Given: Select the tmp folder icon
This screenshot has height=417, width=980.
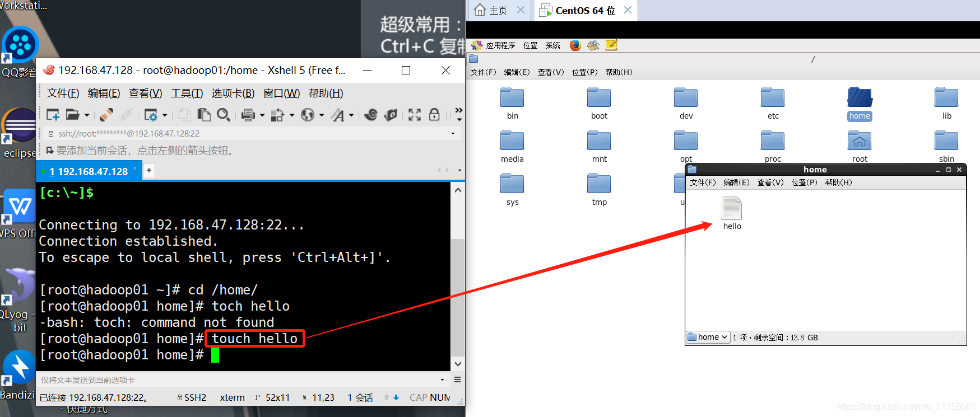Looking at the screenshot, I should coord(599,184).
